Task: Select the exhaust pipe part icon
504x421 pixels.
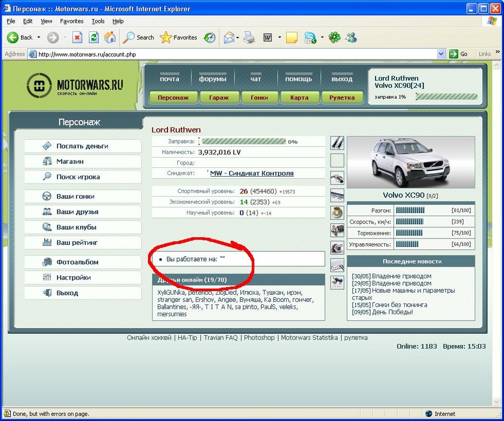Action: pos(337,178)
